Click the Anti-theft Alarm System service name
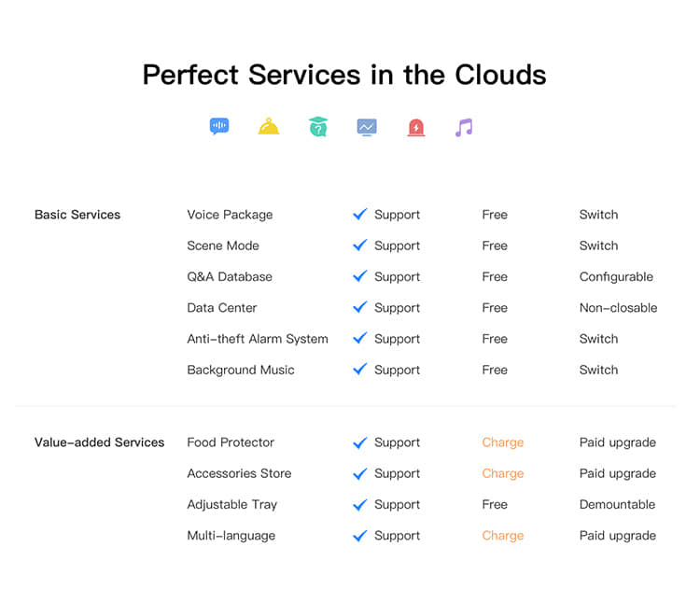Image resolution: width=700 pixels, height=603 pixels. pos(258,339)
